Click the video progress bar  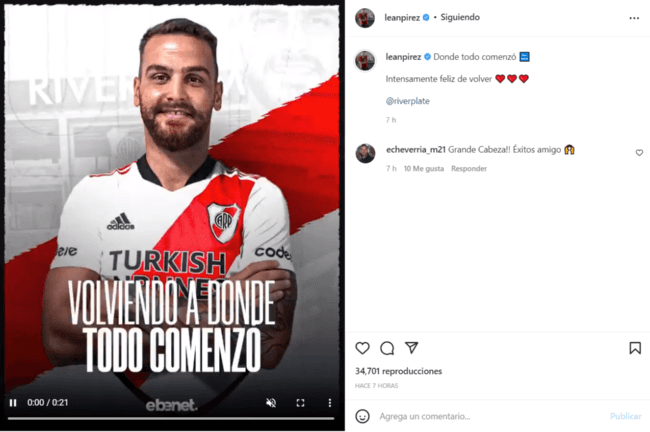pyautogui.click(x=171, y=418)
